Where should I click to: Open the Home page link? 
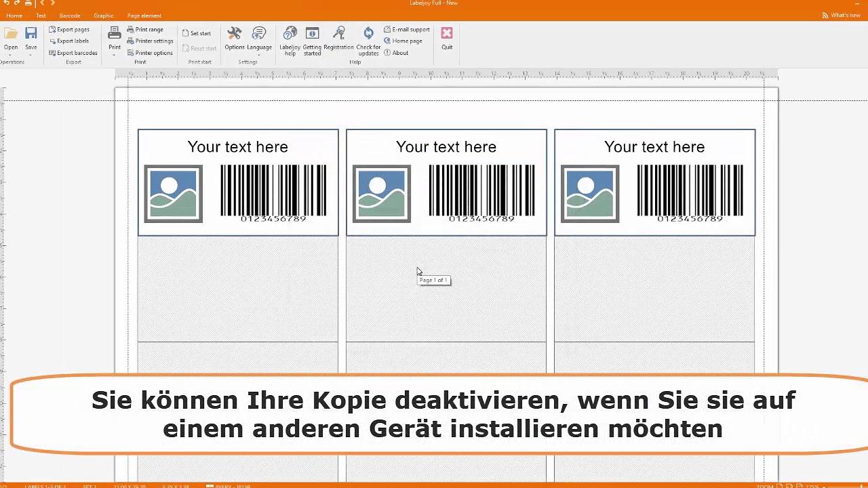403,41
